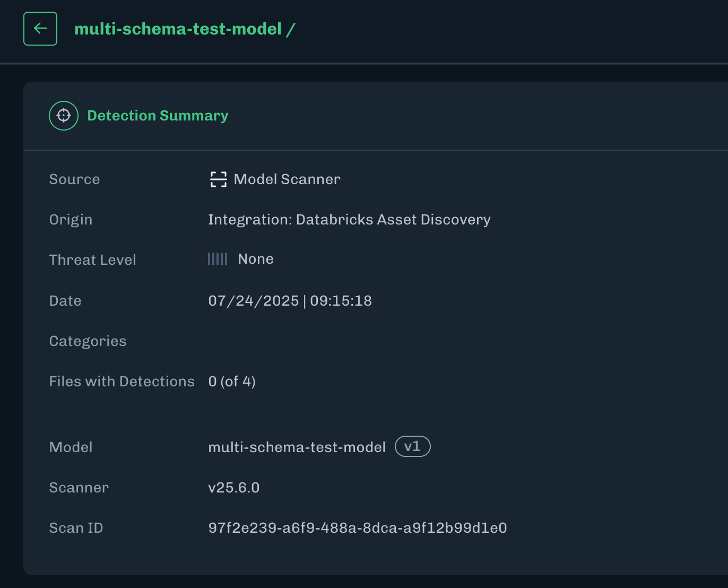Viewport: 728px width, 588px height.
Task: Click the Files with Detections label
Action: coord(122,382)
